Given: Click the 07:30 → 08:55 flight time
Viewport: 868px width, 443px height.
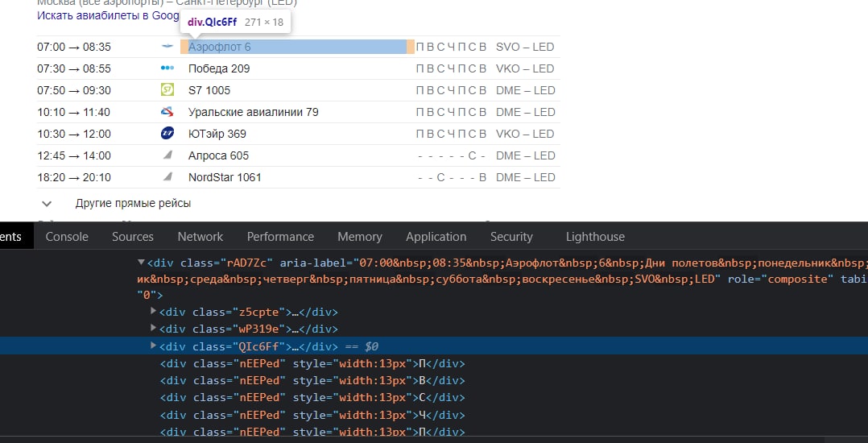Looking at the screenshot, I should 74,68.
